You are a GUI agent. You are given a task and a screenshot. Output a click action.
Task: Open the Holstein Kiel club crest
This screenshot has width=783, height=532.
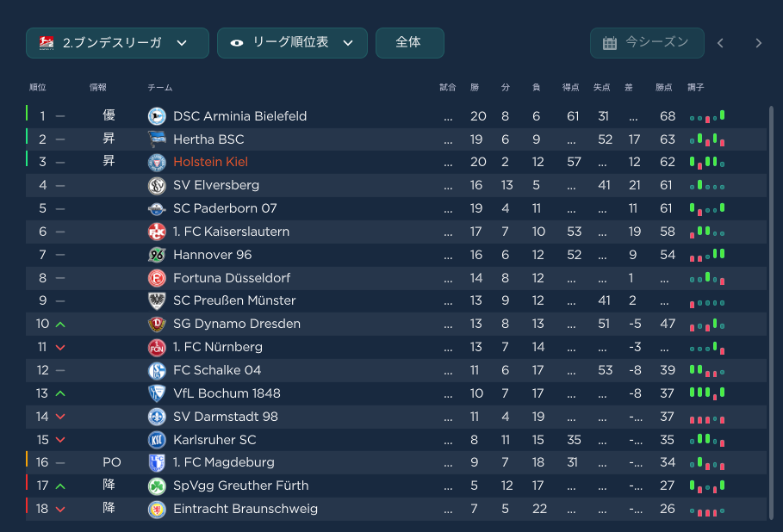[x=157, y=162]
